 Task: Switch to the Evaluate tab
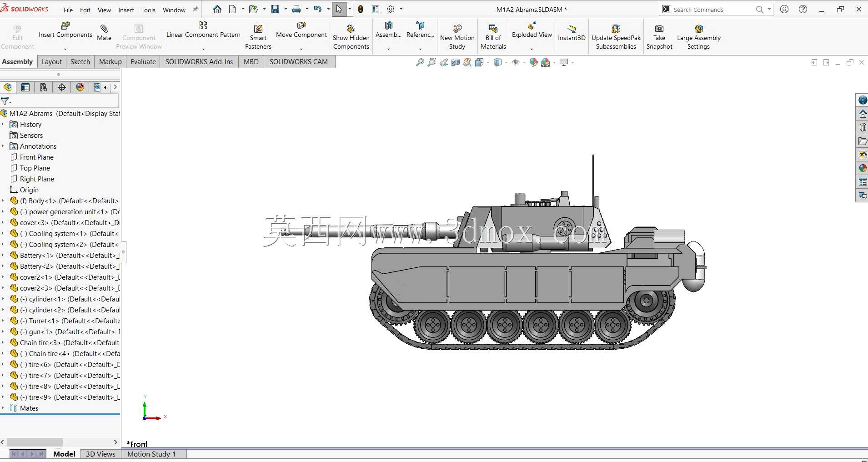pyautogui.click(x=143, y=62)
